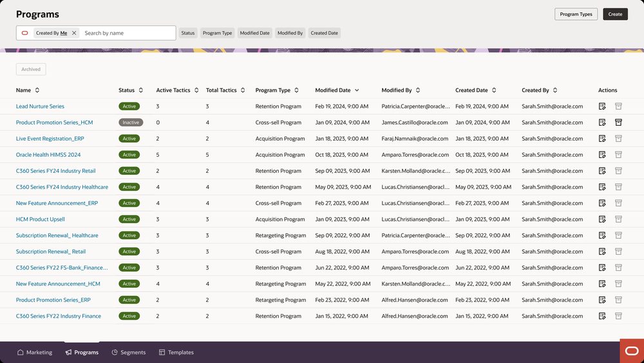644x363 pixels.
Task: Edit the Product Promotion Series_HCM program
Action: [602, 122]
